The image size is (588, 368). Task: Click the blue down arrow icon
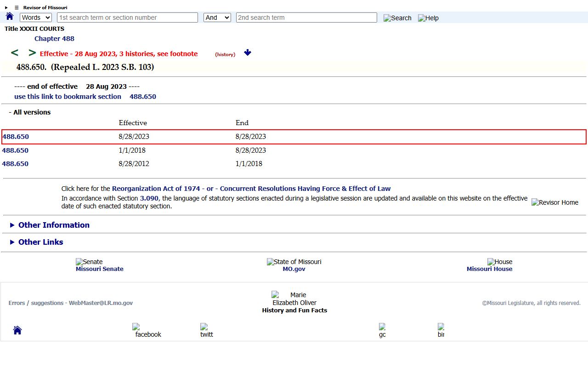[248, 52]
